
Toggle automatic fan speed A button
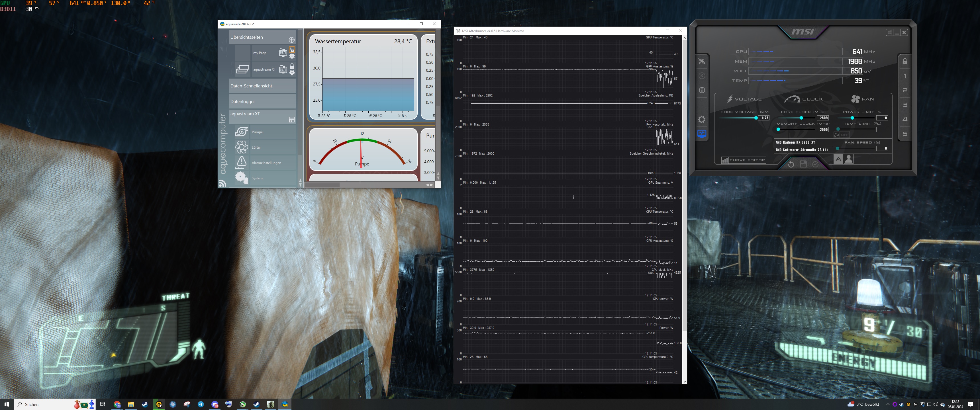click(838, 159)
